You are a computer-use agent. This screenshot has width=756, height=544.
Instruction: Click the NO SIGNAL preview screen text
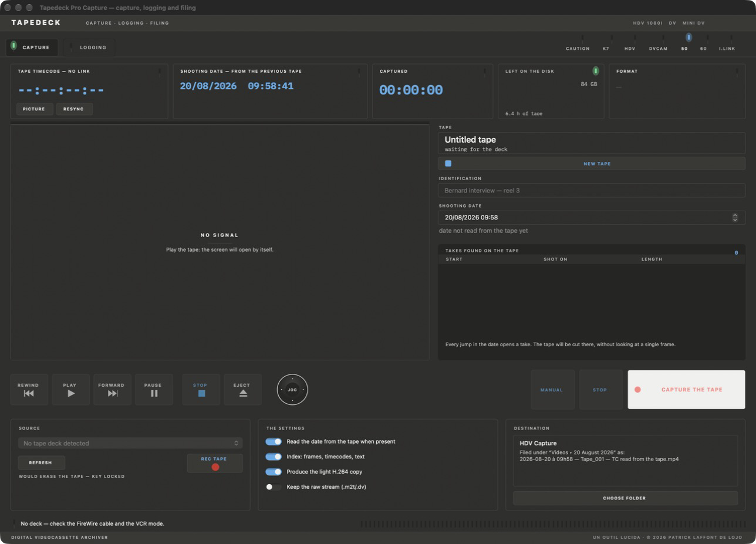(x=220, y=235)
